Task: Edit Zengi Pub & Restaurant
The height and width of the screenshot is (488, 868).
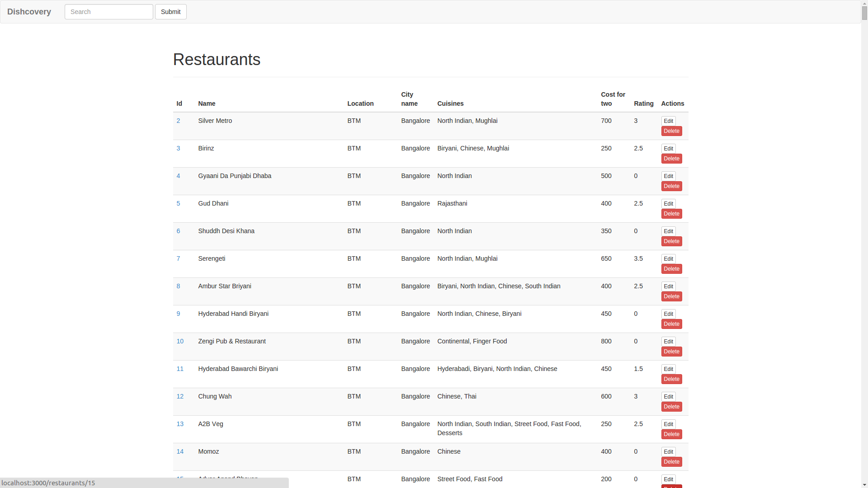Action: (668, 342)
